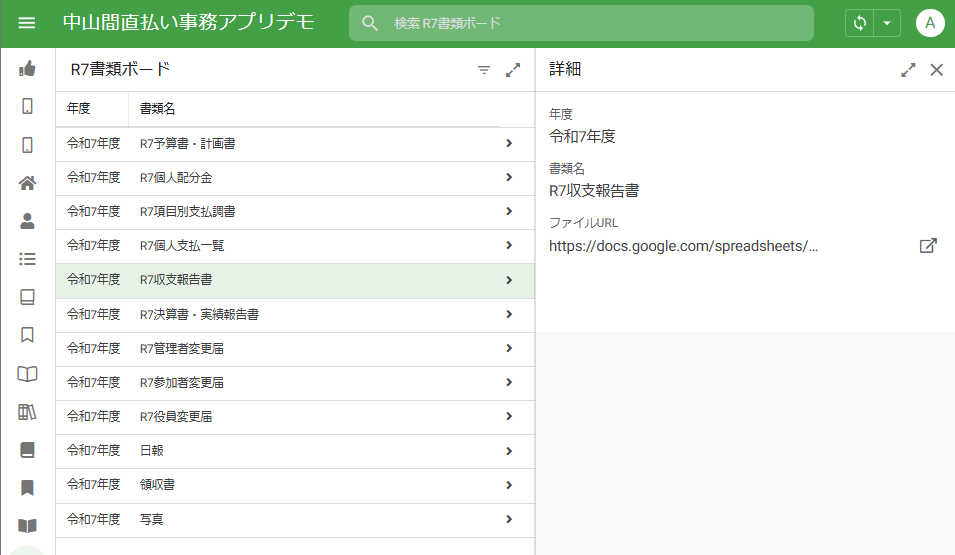Expand the dropdown arrow beside sync

(887, 23)
